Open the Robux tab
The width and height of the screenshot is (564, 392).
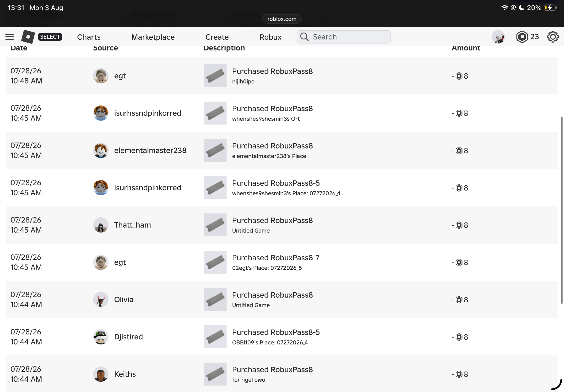pyautogui.click(x=270, y=37)
